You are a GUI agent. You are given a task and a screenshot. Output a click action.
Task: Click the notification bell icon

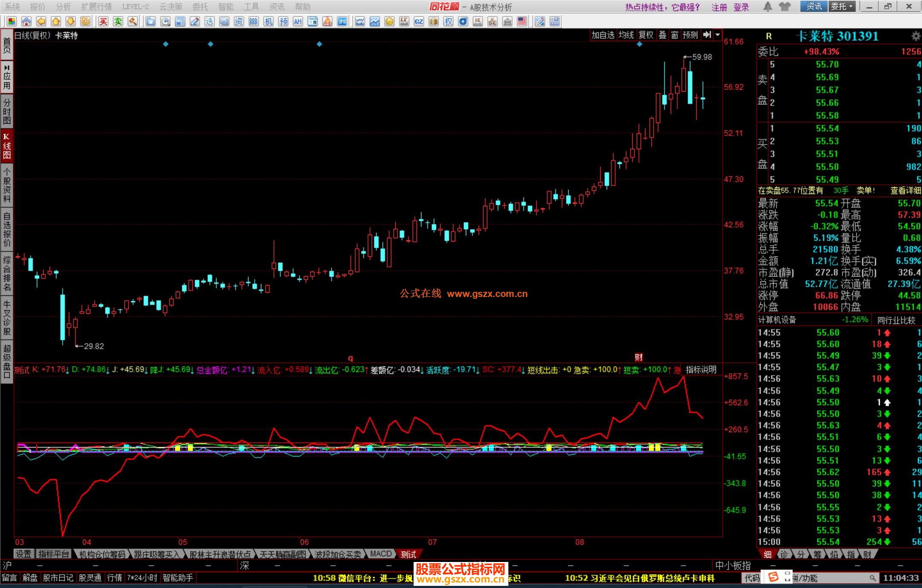coord(767,6)
